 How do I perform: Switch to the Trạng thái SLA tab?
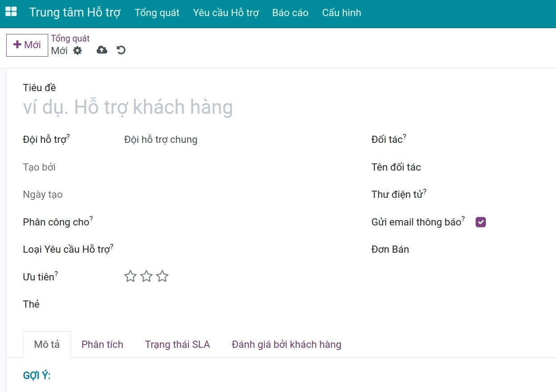coord(177,344)
